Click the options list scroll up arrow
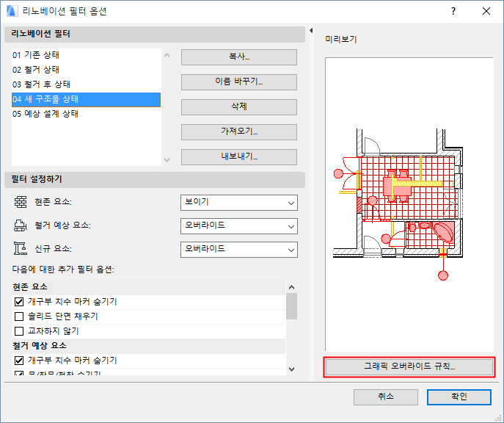504x423 pixels. tap(291, 287)
